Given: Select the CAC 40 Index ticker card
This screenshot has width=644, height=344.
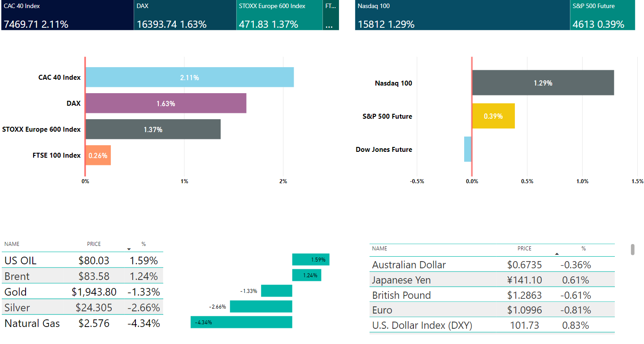Looking at the screenshot, I should [67, 15].
